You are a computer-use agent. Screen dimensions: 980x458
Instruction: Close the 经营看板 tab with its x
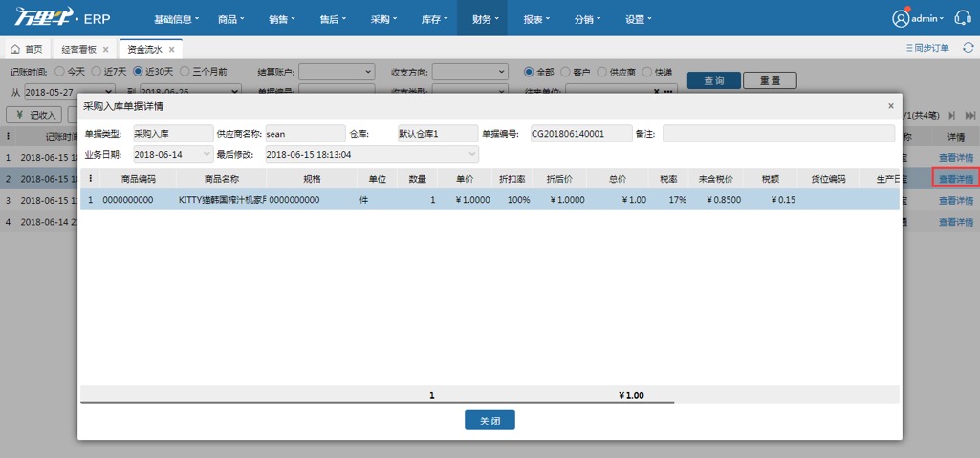(105, 49)
